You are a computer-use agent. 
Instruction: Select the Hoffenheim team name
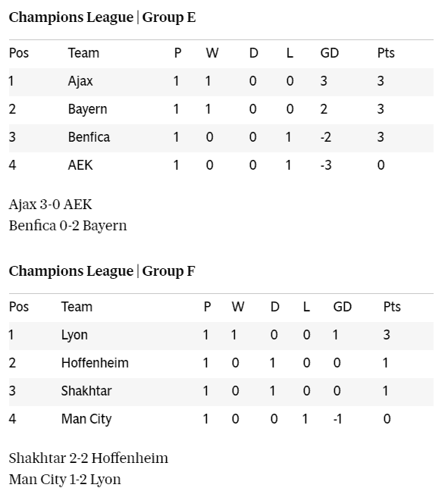(x=95, y=363)
